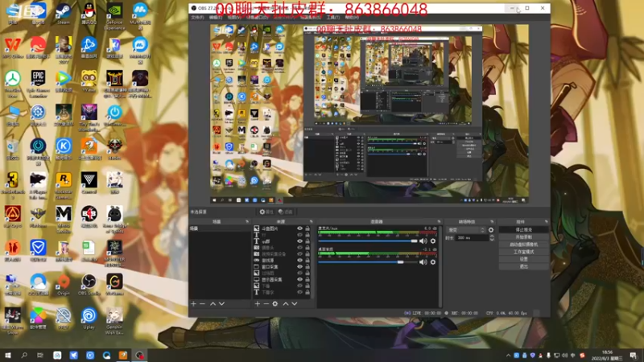Open the desktop audio channel settings gear
This screenshot has width=644, height=362.
point(433,262)
